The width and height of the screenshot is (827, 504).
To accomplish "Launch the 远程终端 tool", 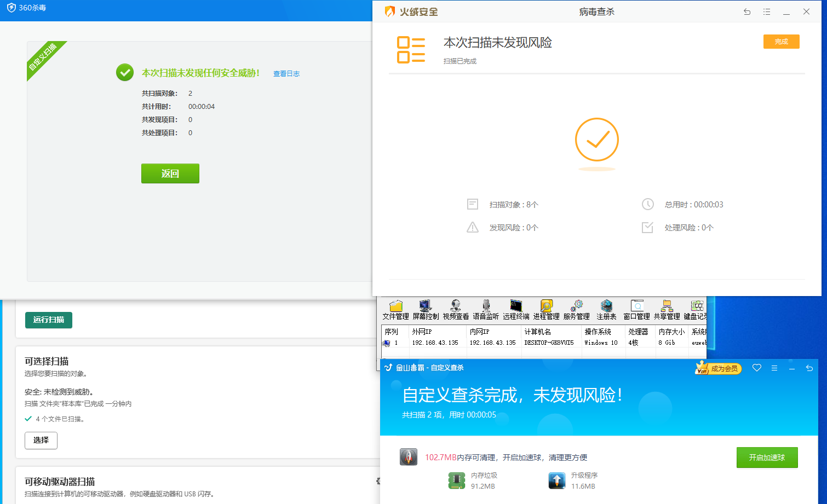I will click(515, 308).
